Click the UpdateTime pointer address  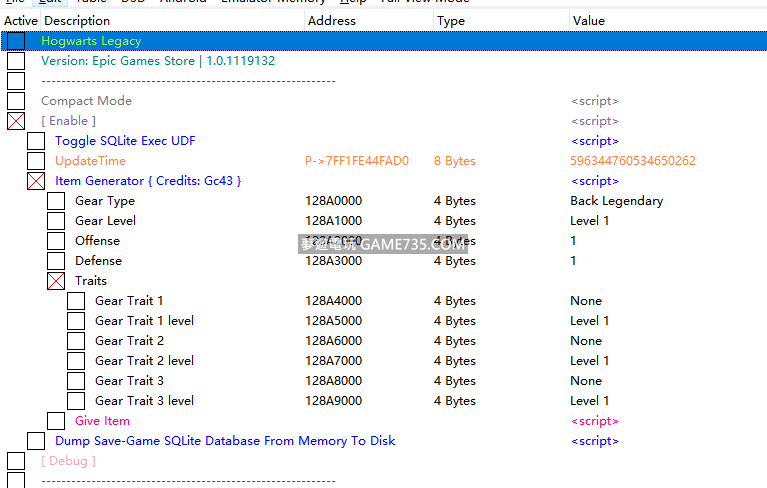[x=357, y=161]
